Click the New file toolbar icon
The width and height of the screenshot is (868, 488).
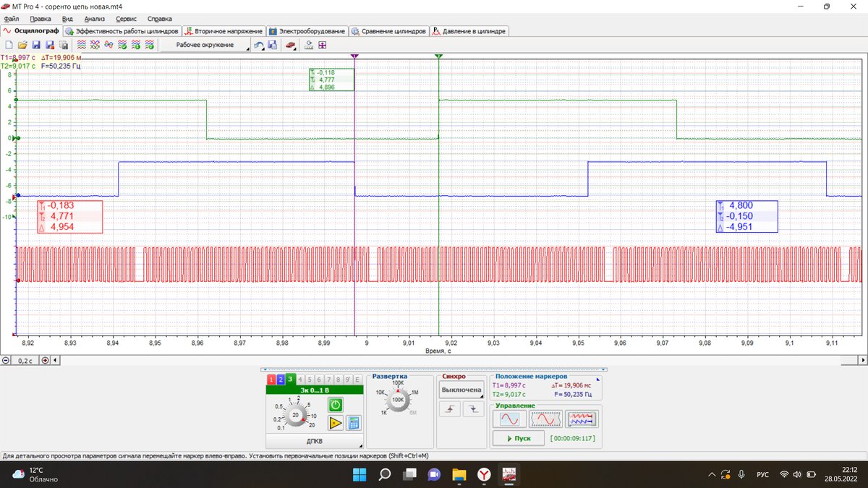(9, 45)
